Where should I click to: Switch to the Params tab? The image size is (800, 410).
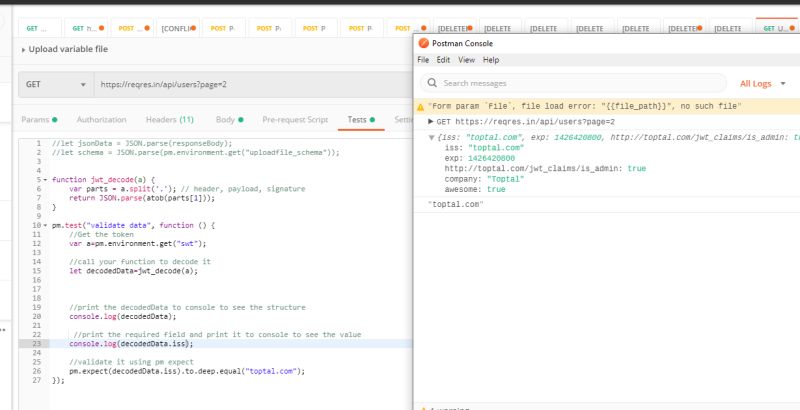coord(39,120)
